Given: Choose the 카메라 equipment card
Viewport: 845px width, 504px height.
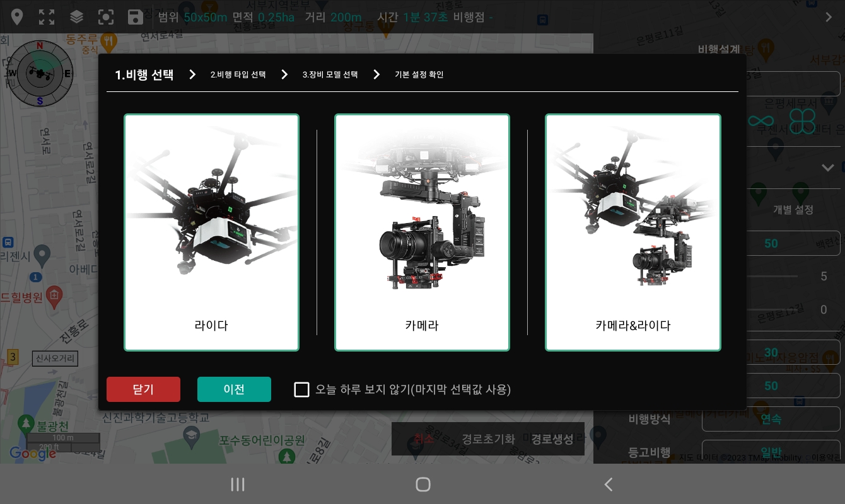Looking at the screenshot, I should tap(422, 232).
